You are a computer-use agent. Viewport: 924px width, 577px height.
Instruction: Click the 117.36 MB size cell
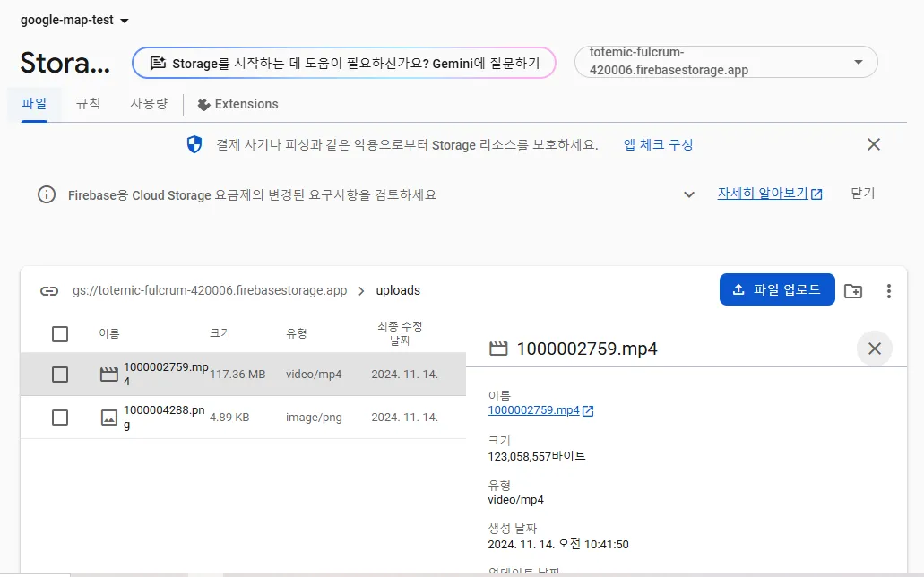[237, 375]
